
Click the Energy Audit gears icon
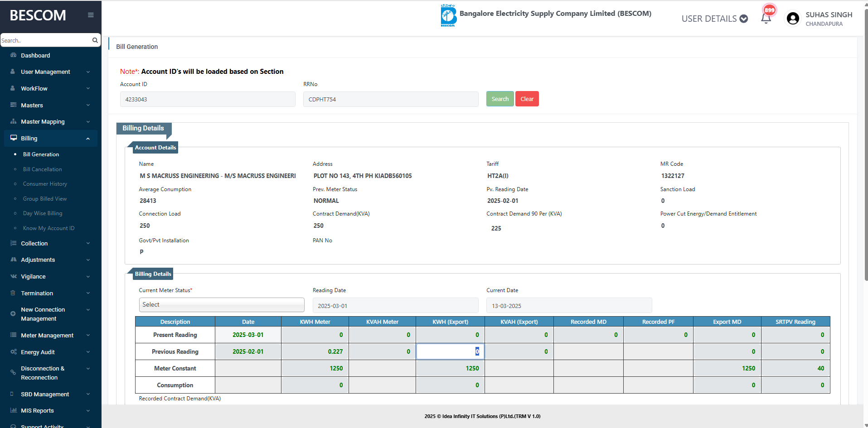point(14,352)
